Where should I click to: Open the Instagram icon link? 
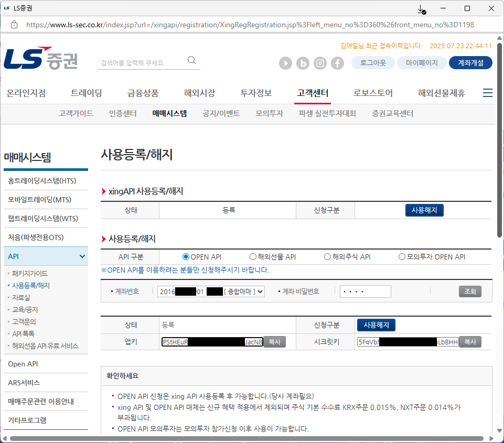[x=320, y=63]
